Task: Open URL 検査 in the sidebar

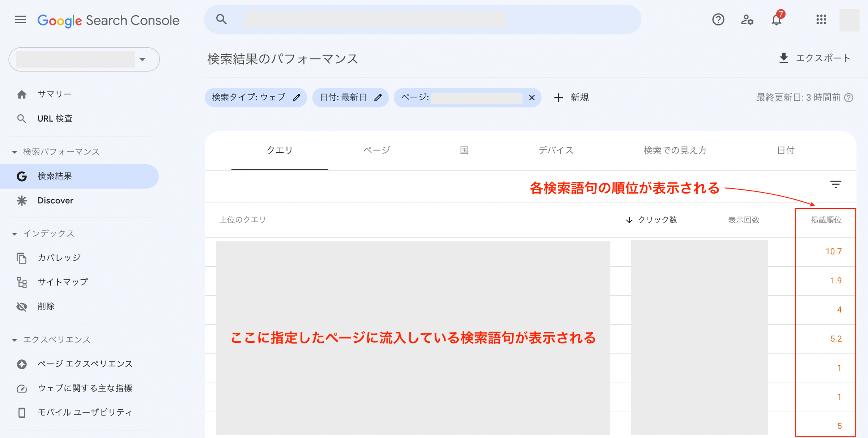Action: 55,119
